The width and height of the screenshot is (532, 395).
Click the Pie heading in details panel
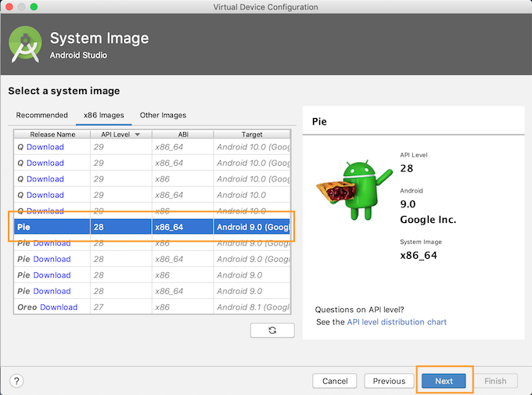coord(319,121)
